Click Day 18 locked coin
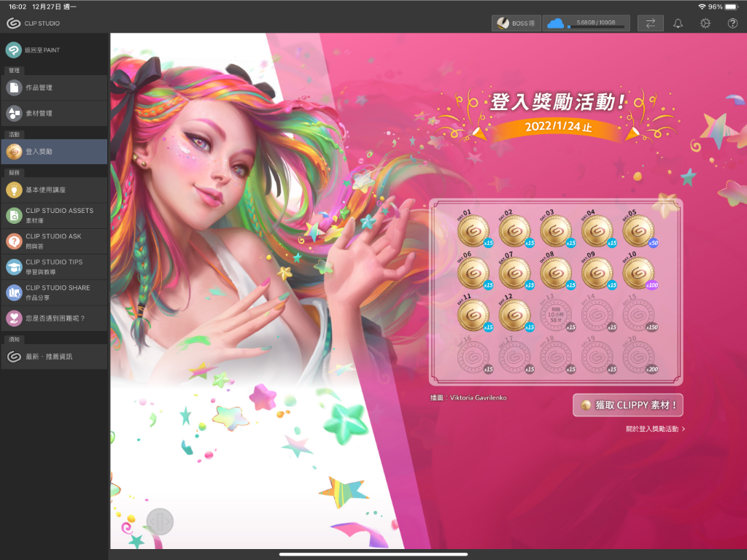The width and height of the screenshot is (747, 560). pos(556,357)
